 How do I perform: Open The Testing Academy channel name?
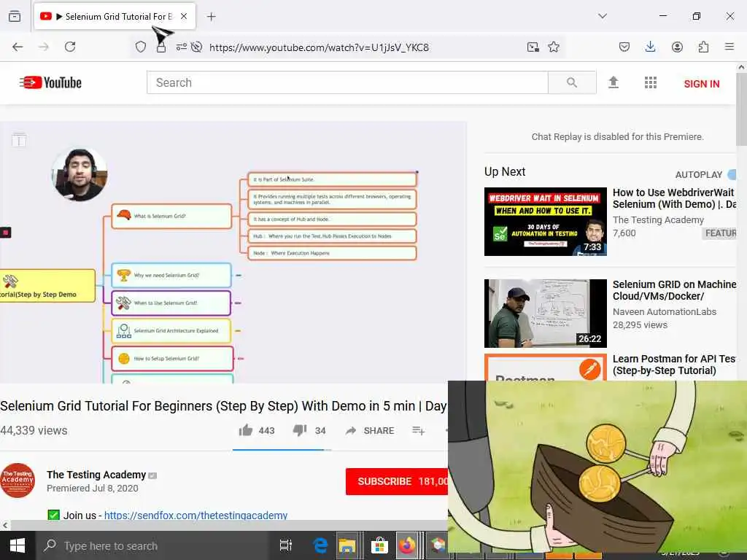tap(96, 475)
